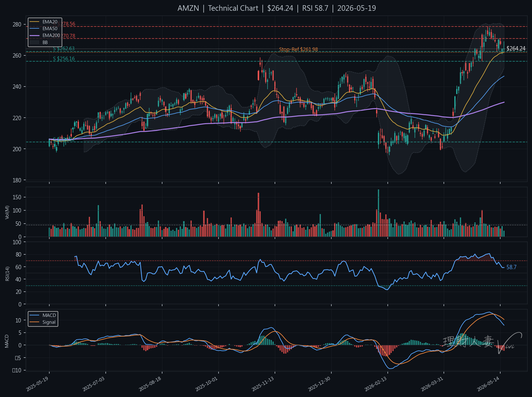The width and height of the screenshot is (532, 397).
Task: Click the 150 volume axis label
Action: coord(17,197)
